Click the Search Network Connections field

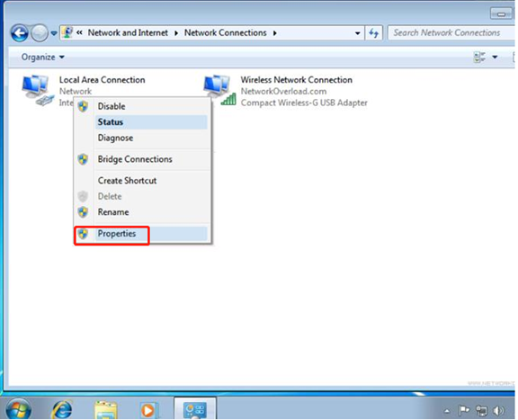pyautogui.click(x=451, y=33)
